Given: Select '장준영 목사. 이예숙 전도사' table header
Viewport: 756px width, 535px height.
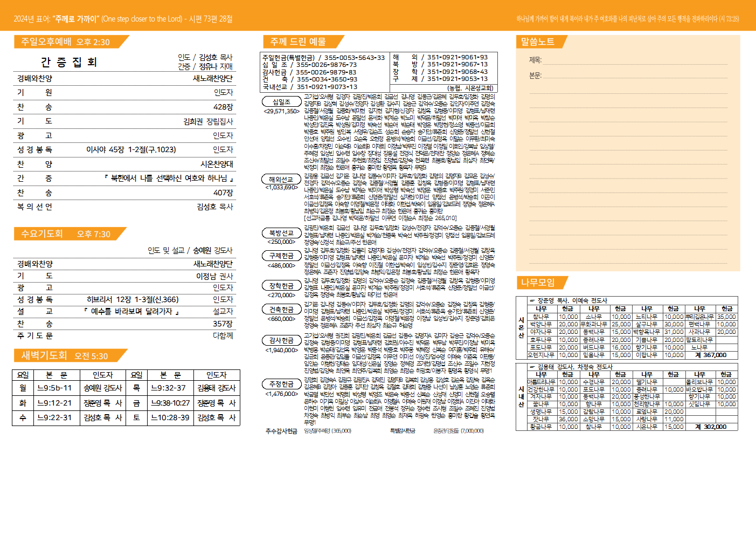Looking at the screenshot, I should coord(572,300).
